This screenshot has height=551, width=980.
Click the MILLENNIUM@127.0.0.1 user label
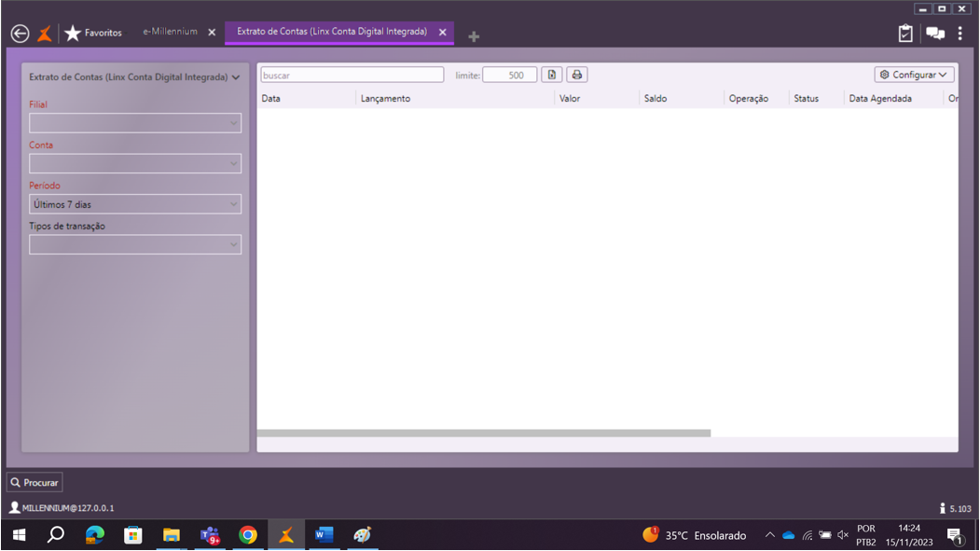pyautogui.click(x=62, y=508)
